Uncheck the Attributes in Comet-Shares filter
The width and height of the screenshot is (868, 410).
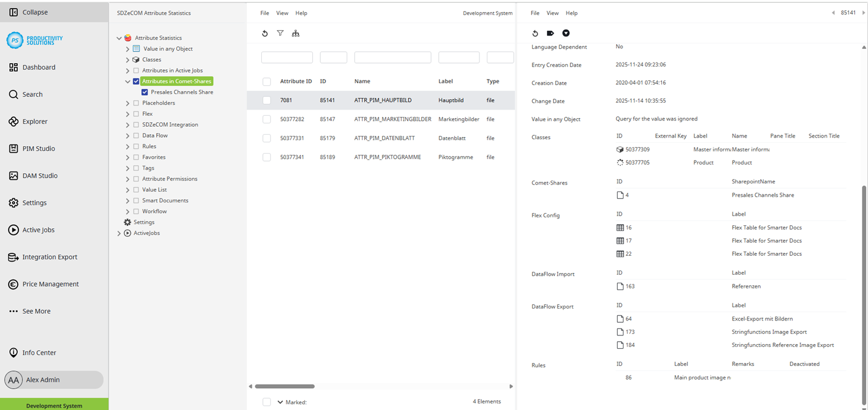(x=135, y=81)
